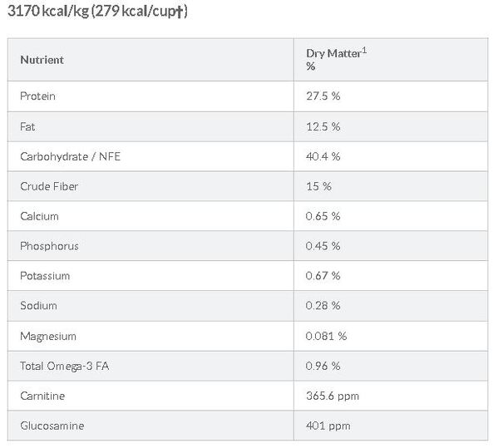Click the Total Omega-3 FA label
The width and height of the screenshot is (498, 448).
pyautogui.click(x=65, y=366)
